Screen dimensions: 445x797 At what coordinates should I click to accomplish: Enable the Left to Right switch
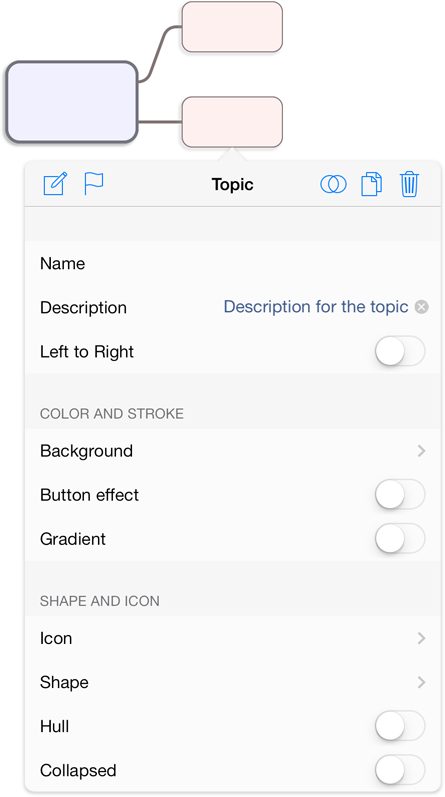click(x=400, y=351)
